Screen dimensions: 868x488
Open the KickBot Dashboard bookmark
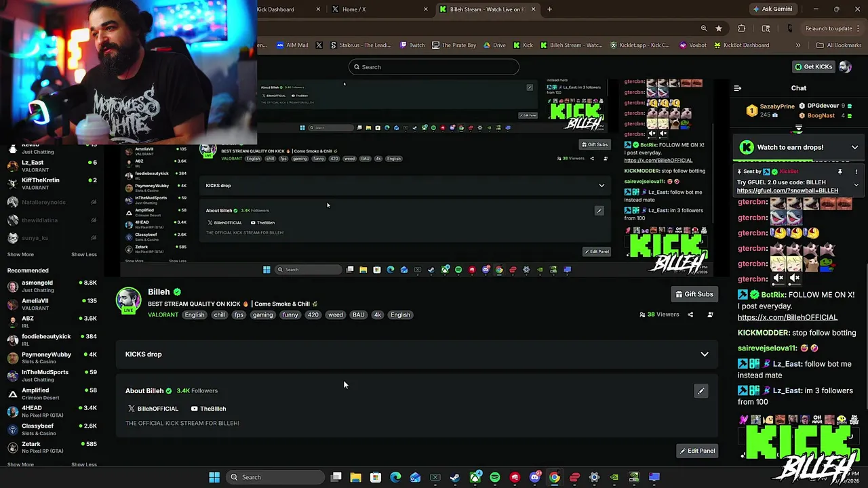click(x=741, y=45)
